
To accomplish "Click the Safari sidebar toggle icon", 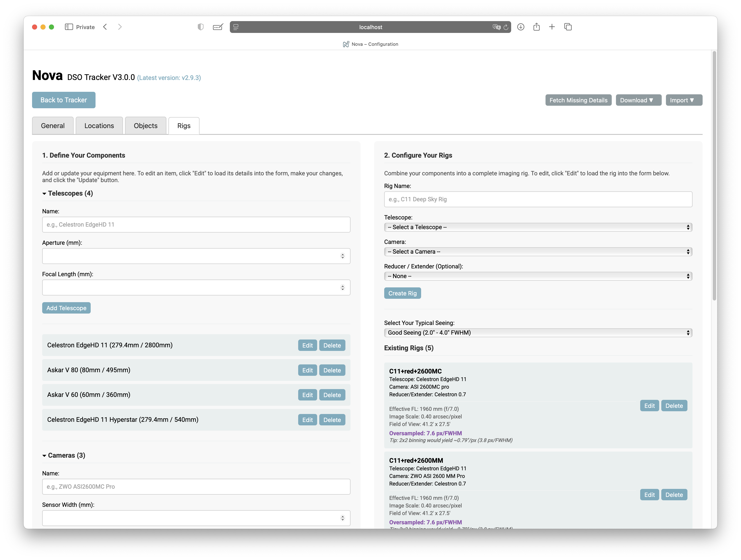I will (69, 27).
